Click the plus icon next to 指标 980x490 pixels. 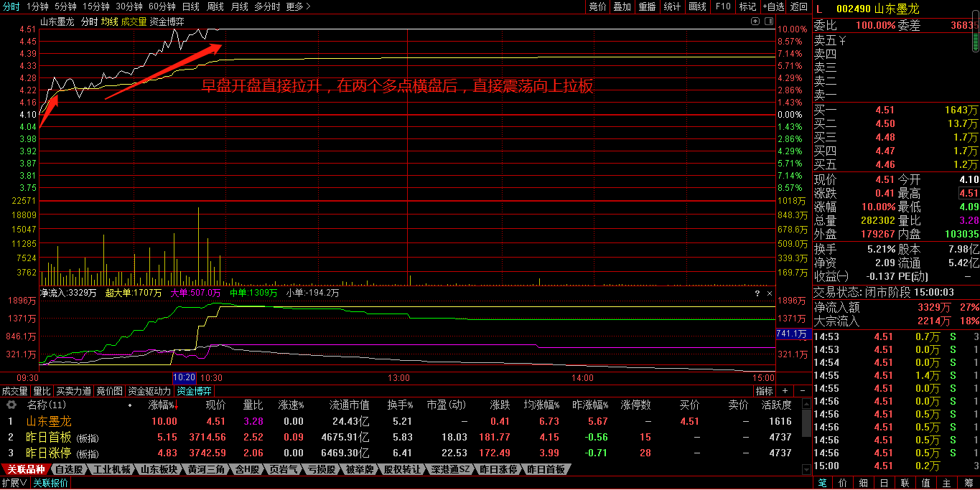click(x=785, y=391)
